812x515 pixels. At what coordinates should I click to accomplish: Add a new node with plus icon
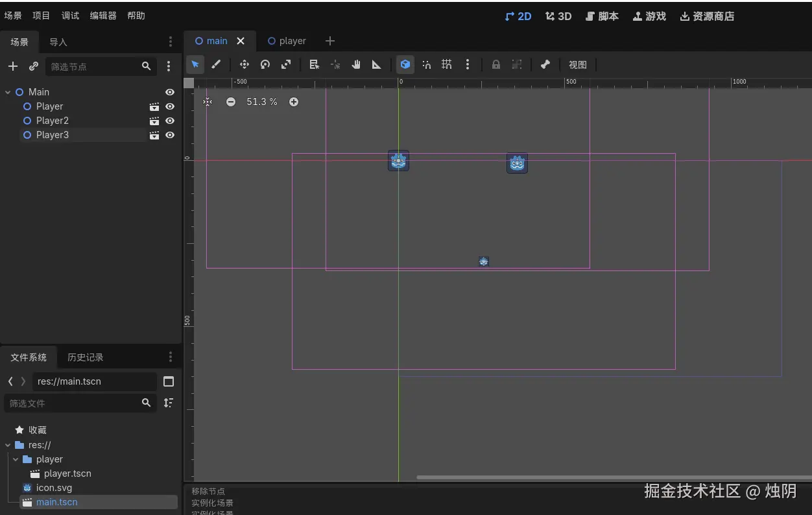tap(13, 66)
